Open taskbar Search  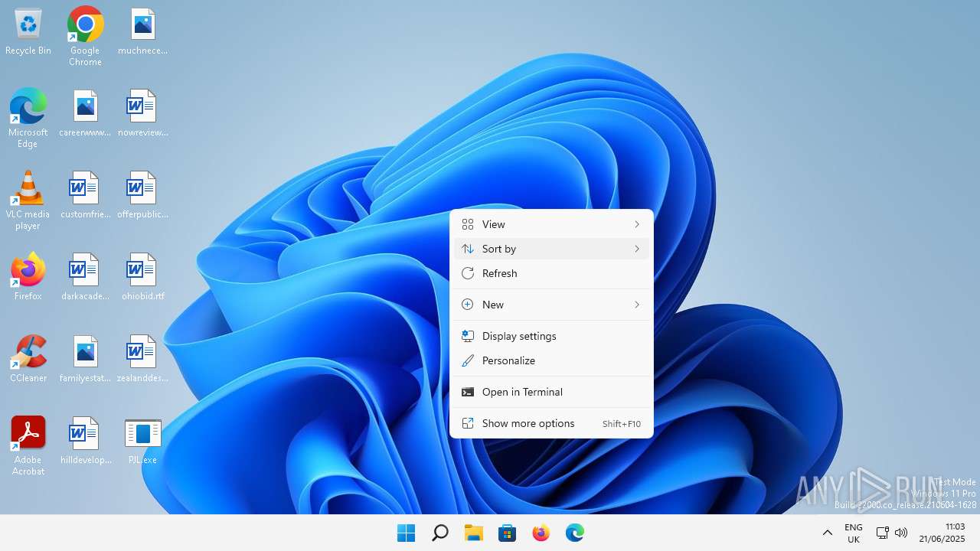click(440, 533)
